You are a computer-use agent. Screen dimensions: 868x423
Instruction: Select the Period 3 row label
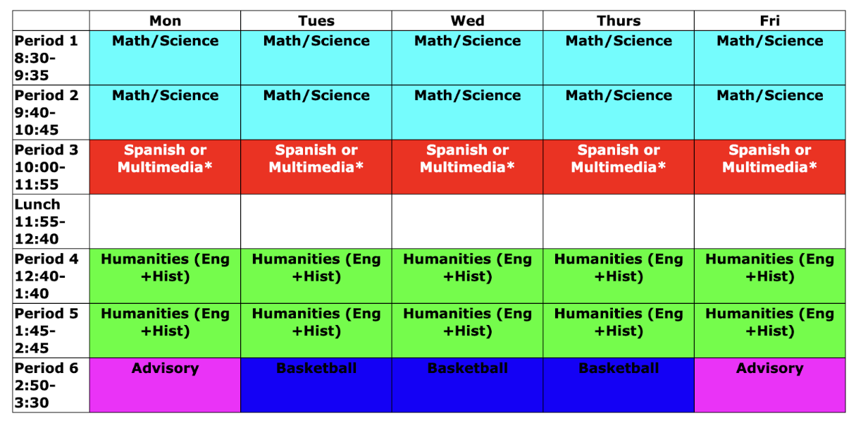51,167
